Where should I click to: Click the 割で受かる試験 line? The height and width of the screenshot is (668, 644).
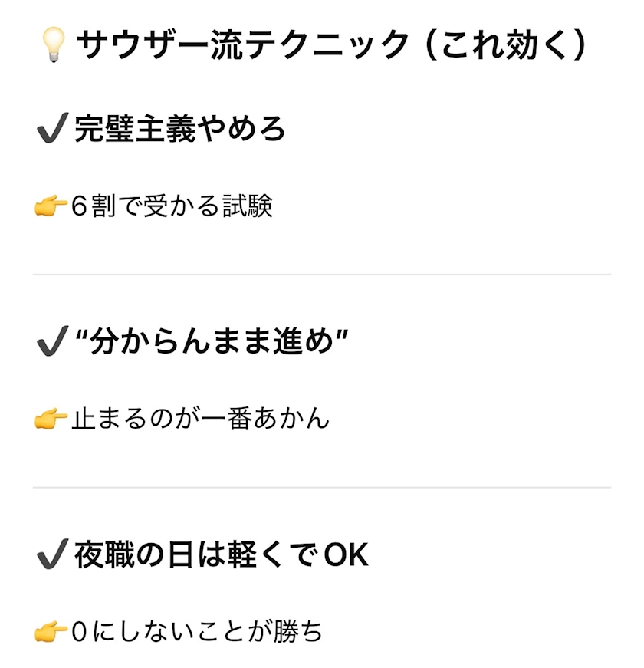pos(182,207)
